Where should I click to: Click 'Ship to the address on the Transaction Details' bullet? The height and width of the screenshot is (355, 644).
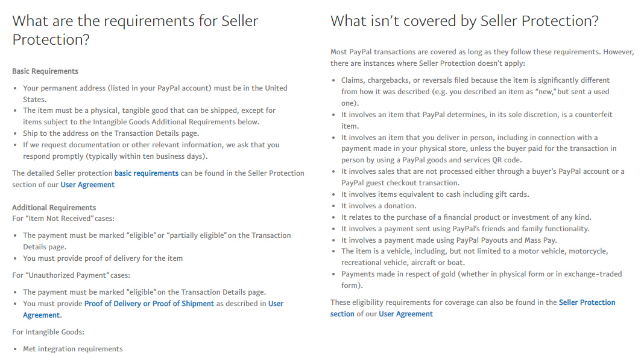pos(111,133)
